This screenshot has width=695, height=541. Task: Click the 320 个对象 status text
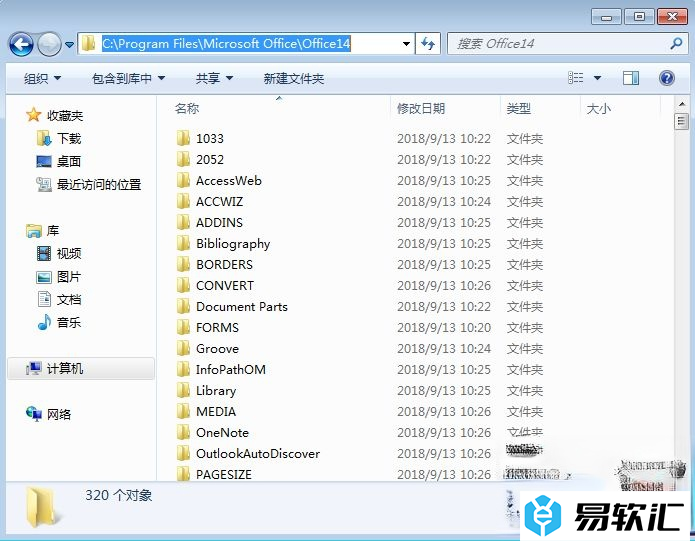tap(118, 495)
